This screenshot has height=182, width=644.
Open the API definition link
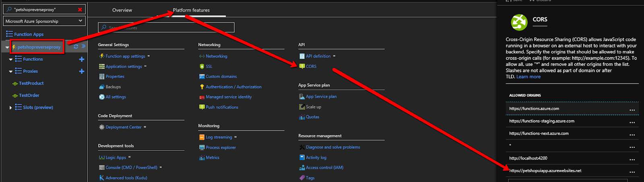pyautogui.click(x=318, y=56)
